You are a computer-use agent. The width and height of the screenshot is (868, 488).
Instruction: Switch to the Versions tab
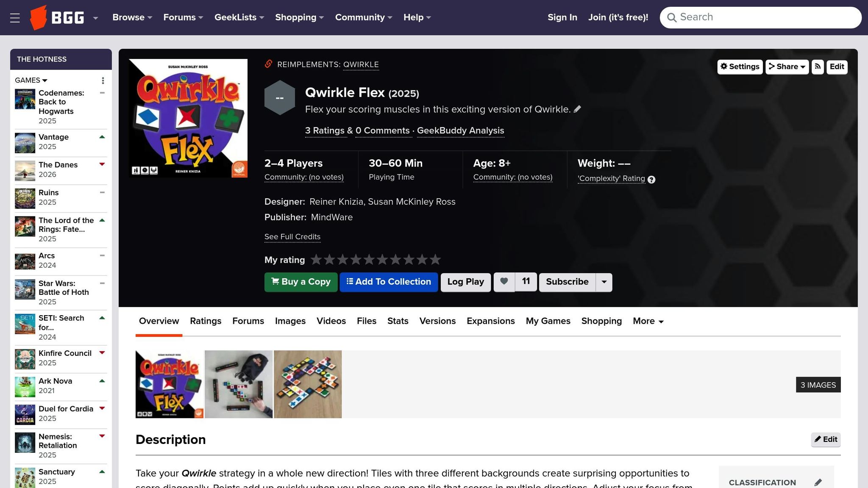click(x=437, y=321)
